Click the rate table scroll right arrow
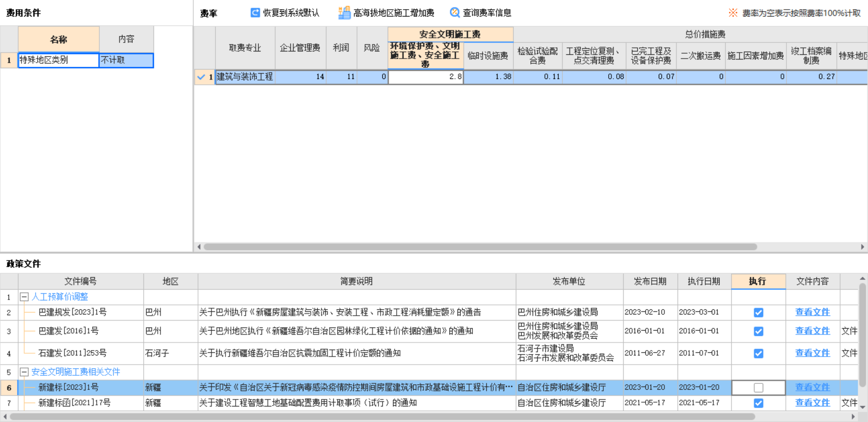Image resolution: width=868 pixels, height=422 pixels. 863,247
